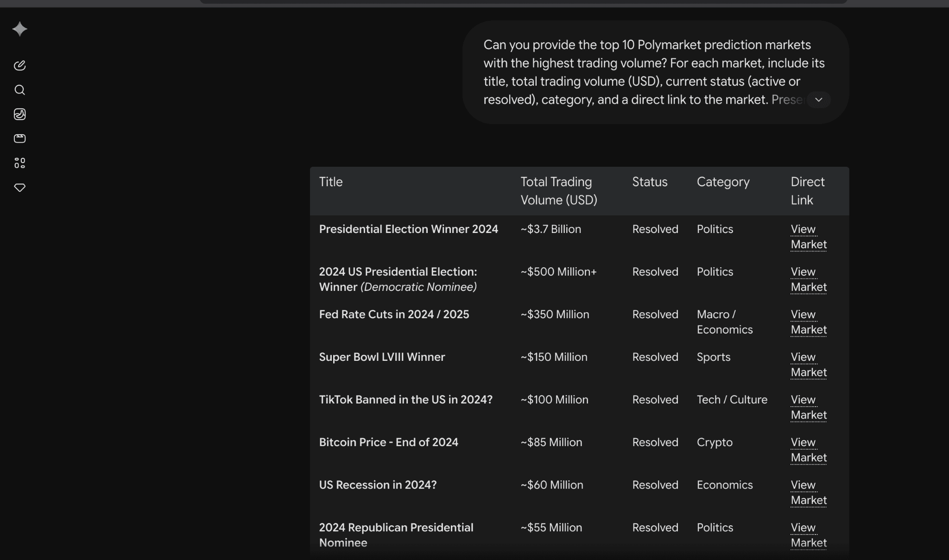
Task: Open View Market link for Super Bowl LVIII Winner
Action: (x=809, y=365)
